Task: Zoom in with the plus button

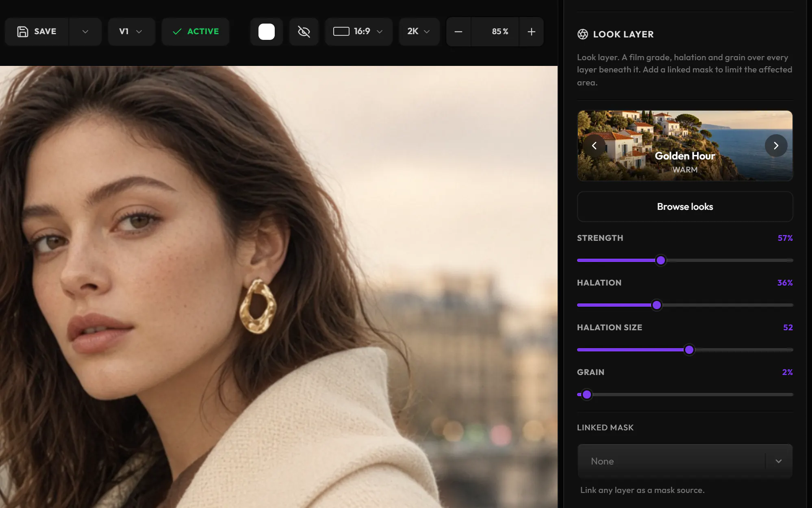Action: pos(531,31)
